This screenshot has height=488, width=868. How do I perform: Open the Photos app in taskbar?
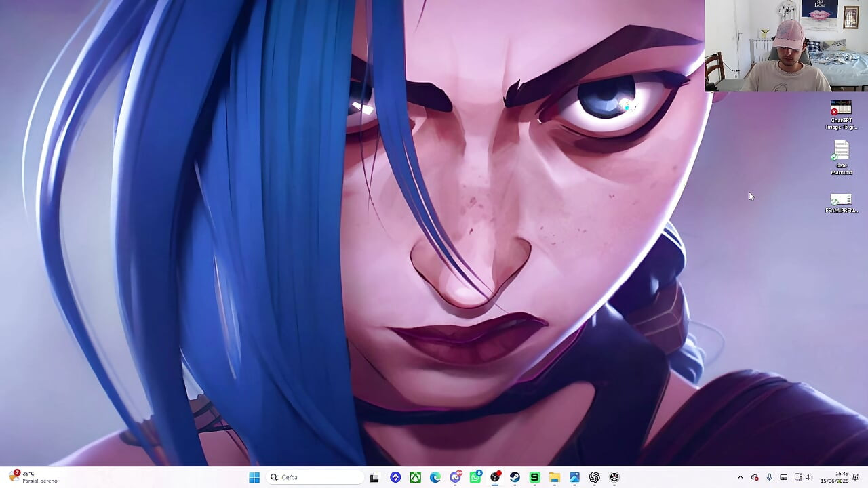[574, 477]
